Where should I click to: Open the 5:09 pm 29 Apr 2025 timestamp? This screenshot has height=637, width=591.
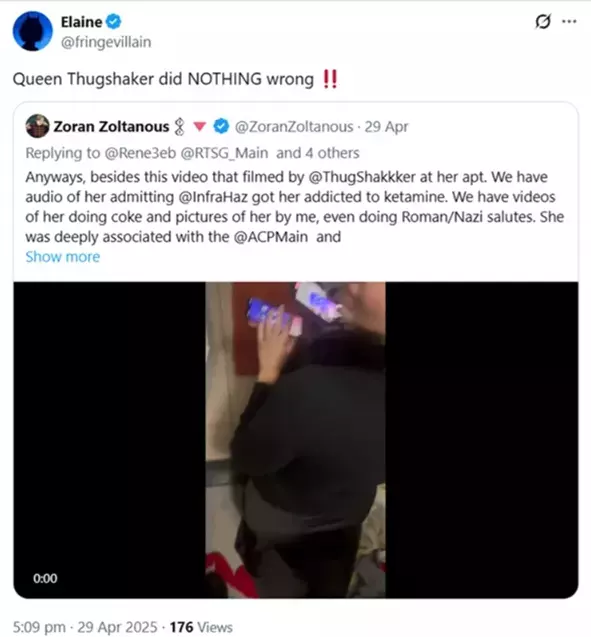85,627
